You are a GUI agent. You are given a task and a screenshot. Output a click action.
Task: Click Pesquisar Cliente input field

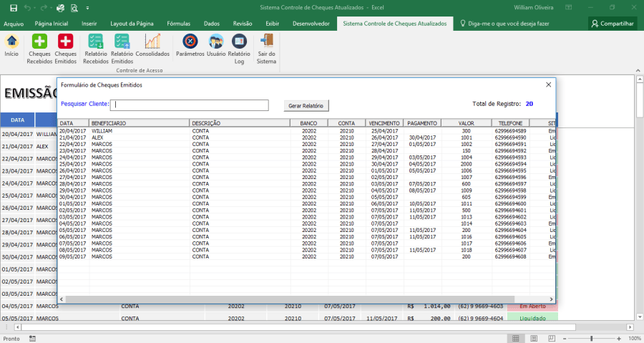(190, 105)
